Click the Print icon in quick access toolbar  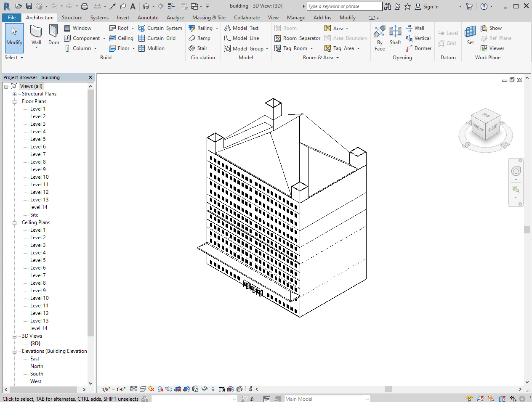(x=85, y=6)
